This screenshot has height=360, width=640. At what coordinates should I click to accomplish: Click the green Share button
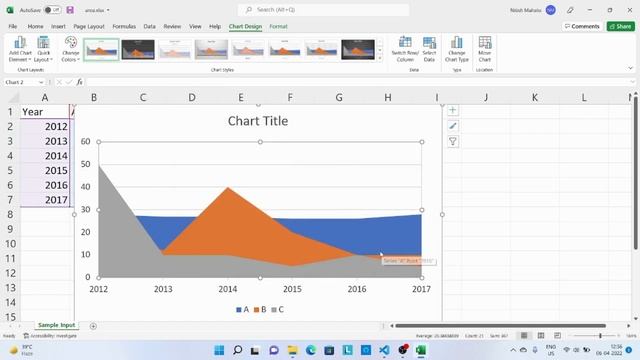pyautogui.click(x=620, y=26)
